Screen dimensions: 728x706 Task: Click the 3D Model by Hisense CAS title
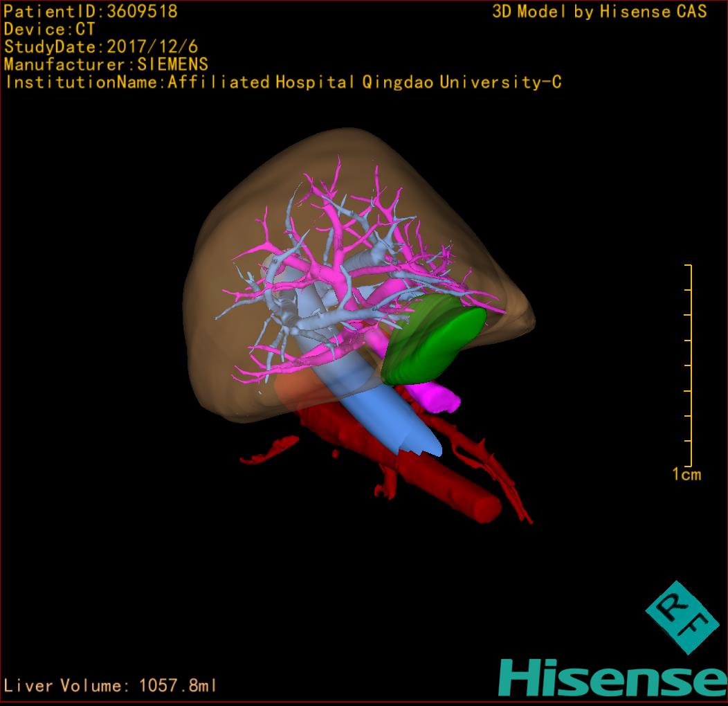click(599, 11)
